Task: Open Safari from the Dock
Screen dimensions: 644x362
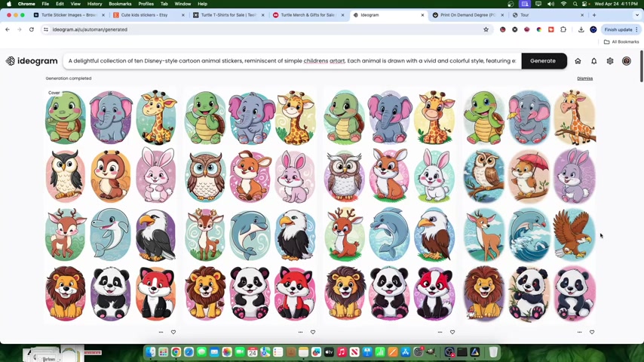Action: click(x=189, y=352)
